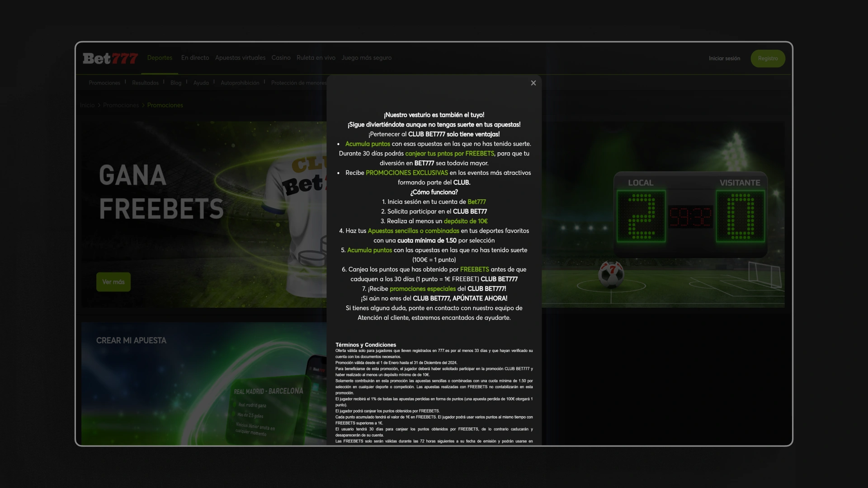
Task: Open Promociones submenu link
Action: 104,83
